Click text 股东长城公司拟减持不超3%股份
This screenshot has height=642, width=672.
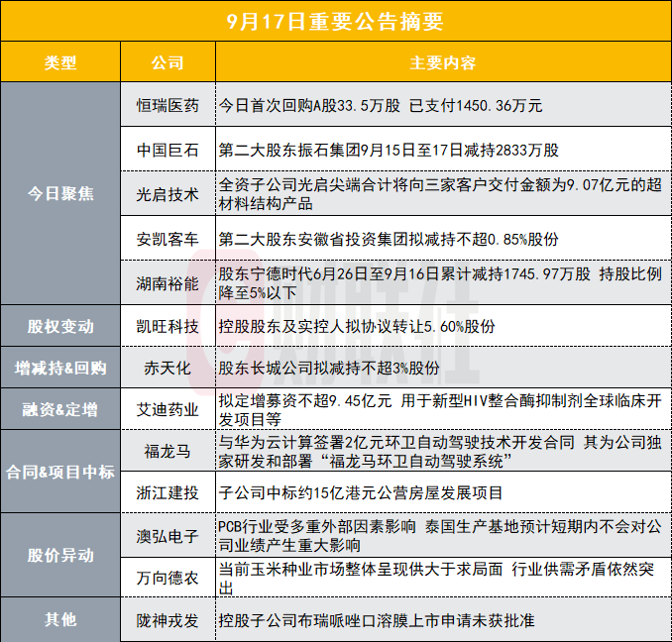point(329,368)
